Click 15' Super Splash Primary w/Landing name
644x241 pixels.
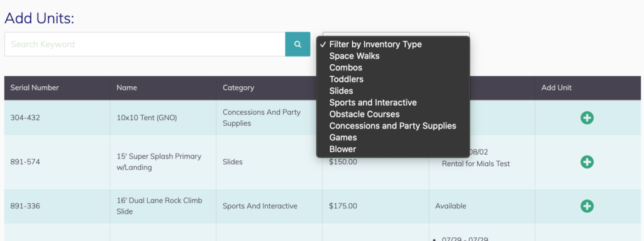coord(159,162)
